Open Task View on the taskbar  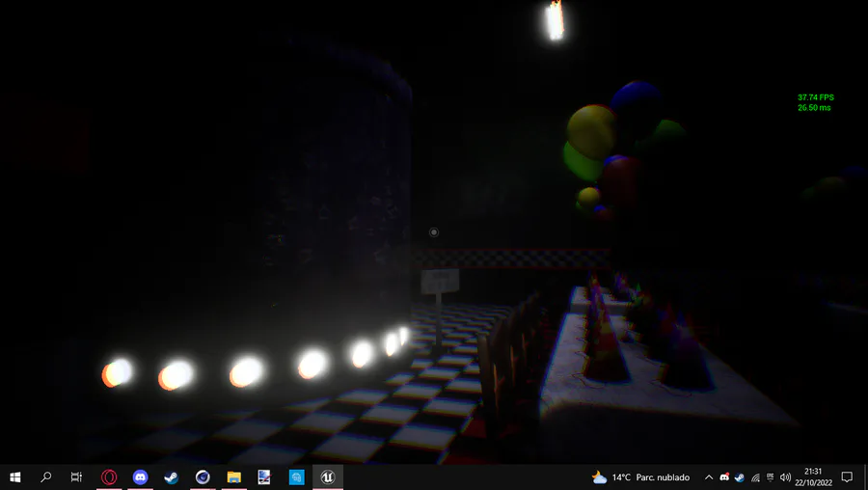76,476
